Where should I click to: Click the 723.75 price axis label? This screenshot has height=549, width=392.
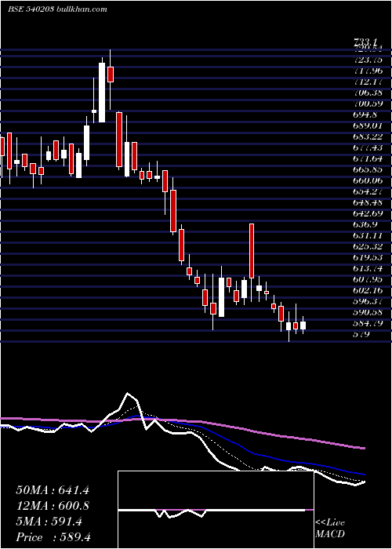tap(368, 60)
